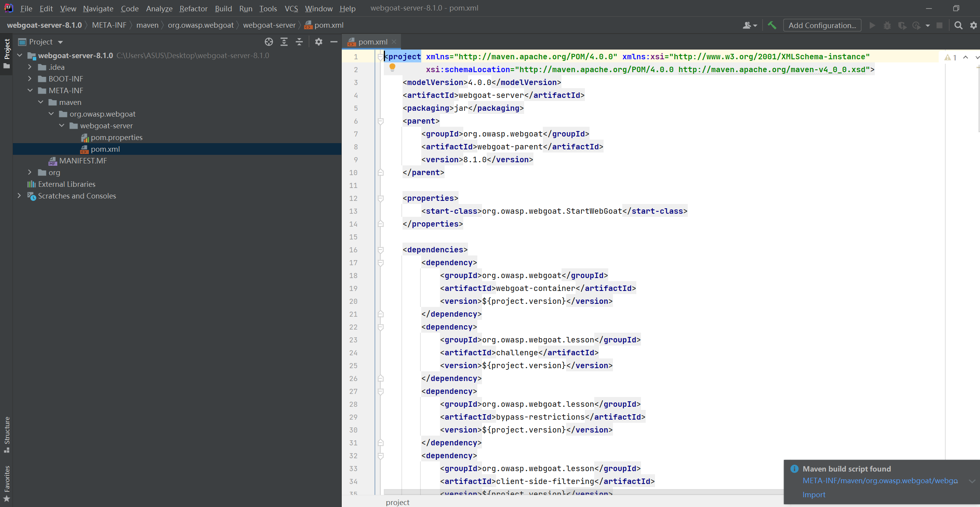Click the start-class tag text on line 13

point(451,211)
